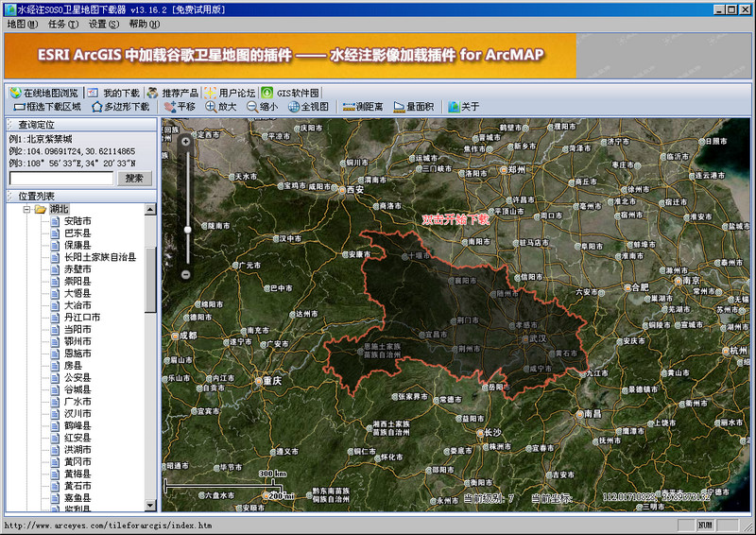
Task: Select the 放大 zoom in tool
Action: (x=221, y=107)
